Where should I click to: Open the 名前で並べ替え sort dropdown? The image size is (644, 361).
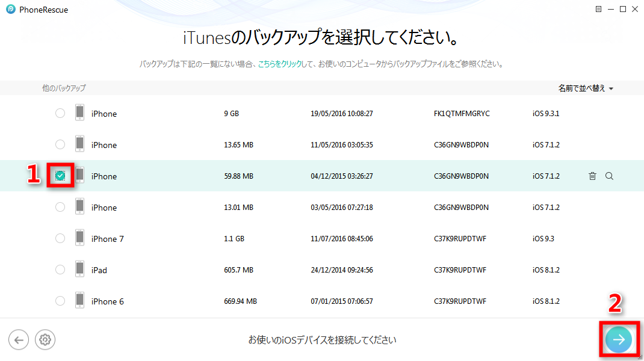[x=586, y=88]
